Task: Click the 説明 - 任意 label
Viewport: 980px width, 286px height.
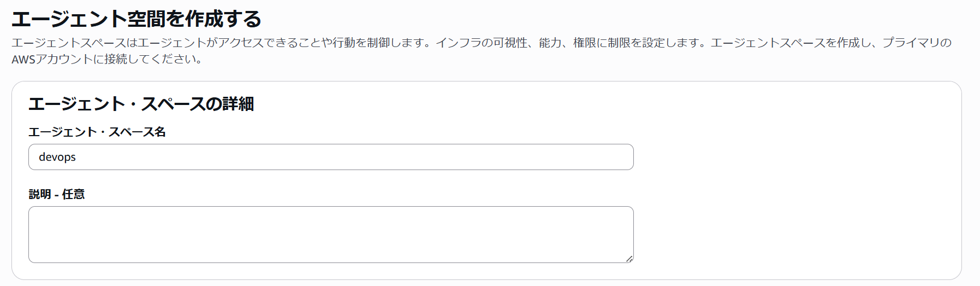Action: [57, 194]
